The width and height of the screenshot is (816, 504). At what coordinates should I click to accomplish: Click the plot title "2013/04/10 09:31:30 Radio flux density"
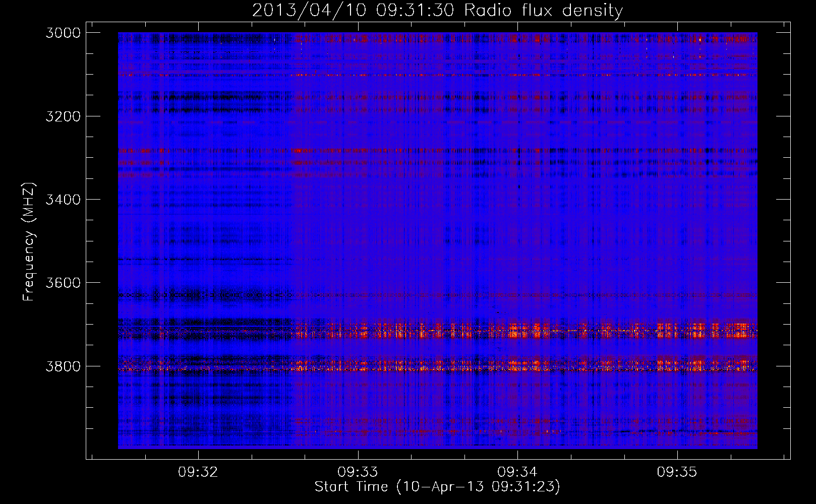point(437,10)
